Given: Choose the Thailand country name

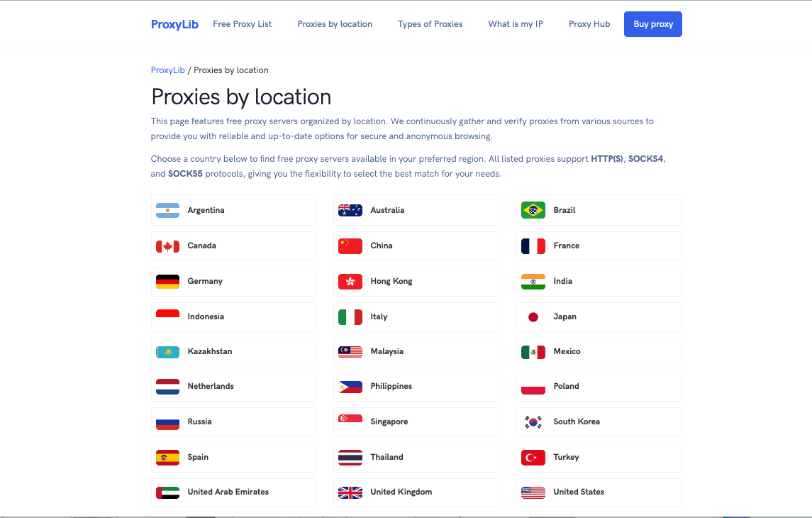Looking at the screenshot, I should point(386,457).
